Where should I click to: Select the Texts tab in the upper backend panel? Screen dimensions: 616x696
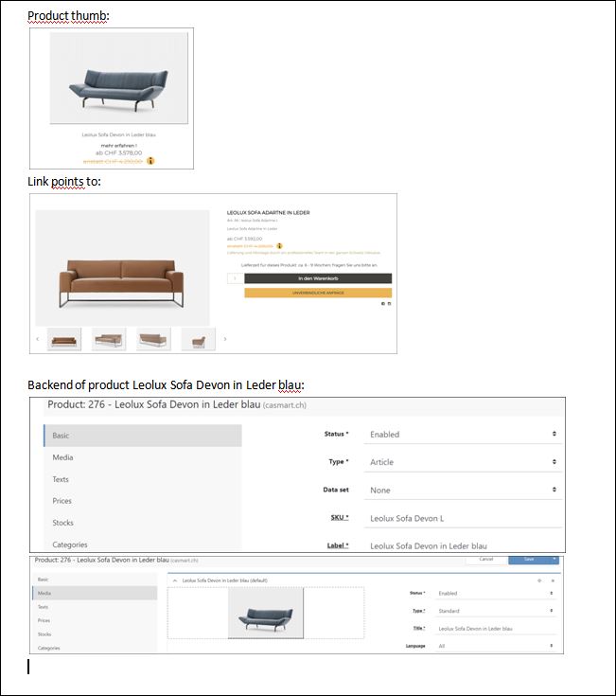143,479
